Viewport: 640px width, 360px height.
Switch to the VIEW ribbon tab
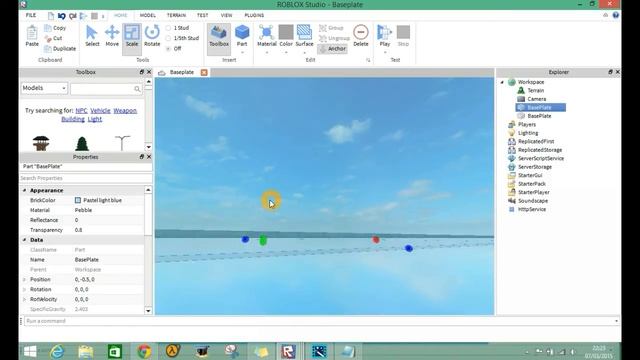point(226,15)
